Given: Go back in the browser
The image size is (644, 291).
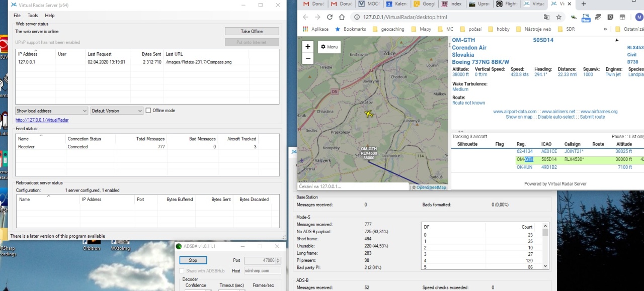Looking at the screenshot, I should pos(306,17).
